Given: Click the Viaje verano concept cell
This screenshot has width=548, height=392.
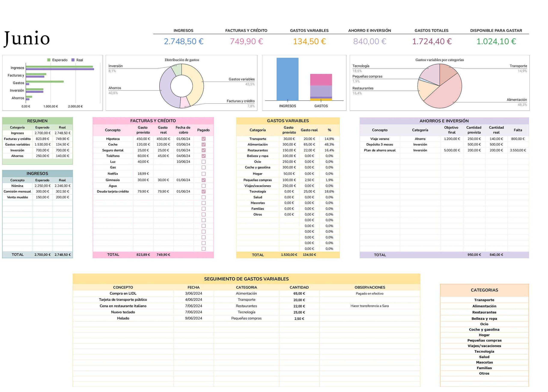Looking at the screenshot, I should [380, 139].
